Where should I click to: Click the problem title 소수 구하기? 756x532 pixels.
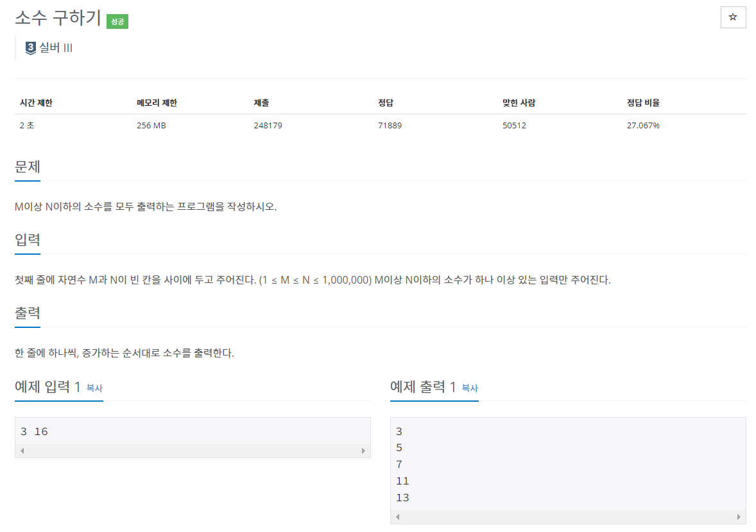58,18
